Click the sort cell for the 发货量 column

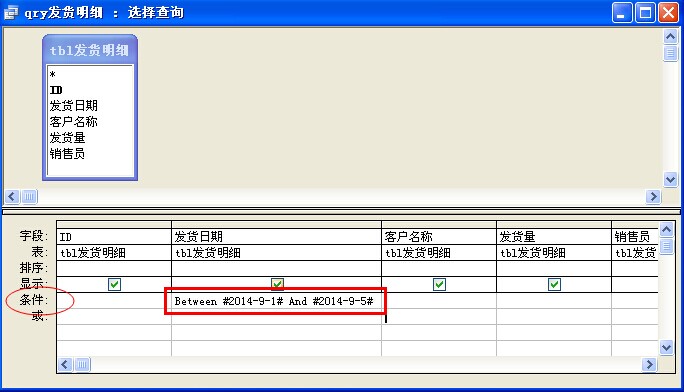pos(554,269)
